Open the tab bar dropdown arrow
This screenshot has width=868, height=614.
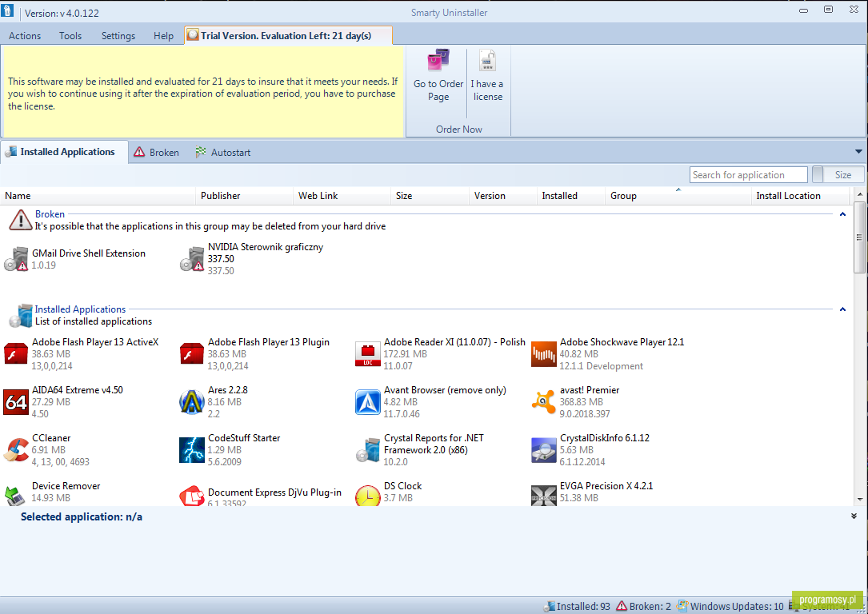[x=858, y=152]
